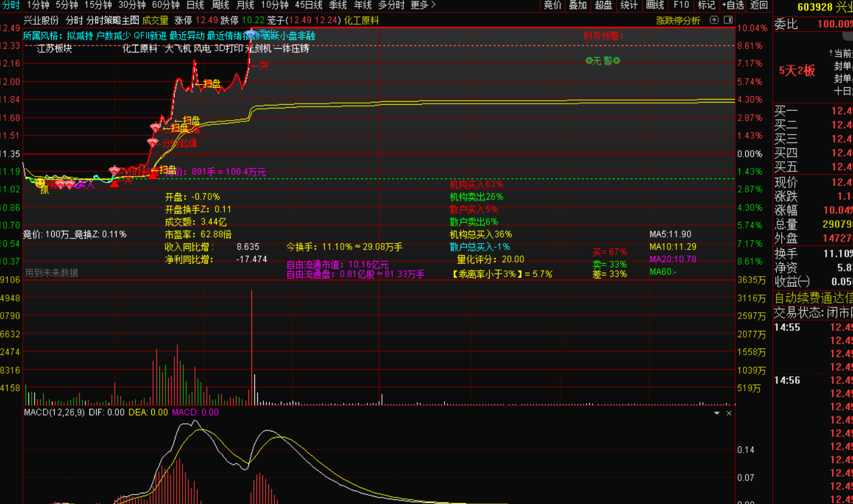Open F10 company information
Viewport: 853px width, 504px height.
(681, 5)
